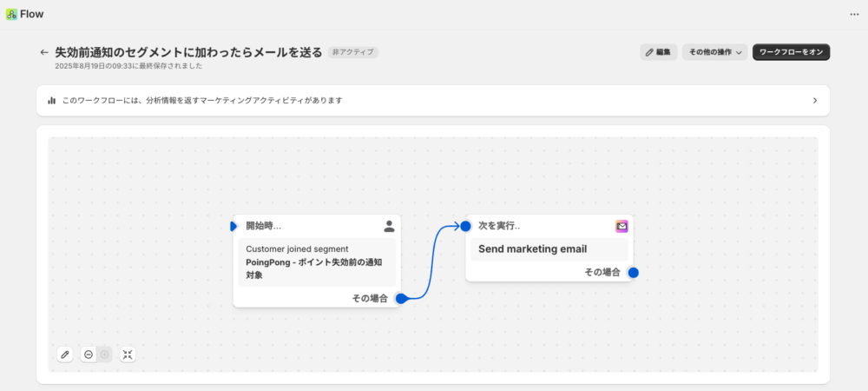Click the 編集 edit button
The width and height of the screenshot is (868, 391).
658,52
